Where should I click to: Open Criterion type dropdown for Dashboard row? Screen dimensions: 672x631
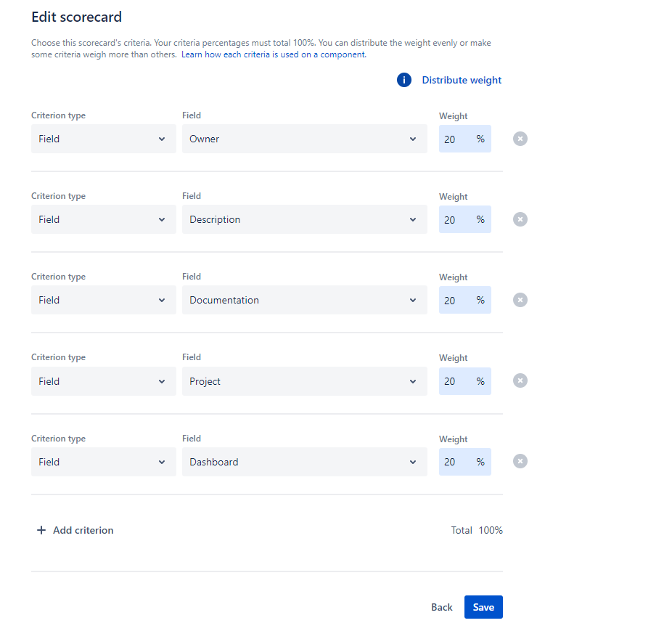pyautogui.click(x=103, y=462)
